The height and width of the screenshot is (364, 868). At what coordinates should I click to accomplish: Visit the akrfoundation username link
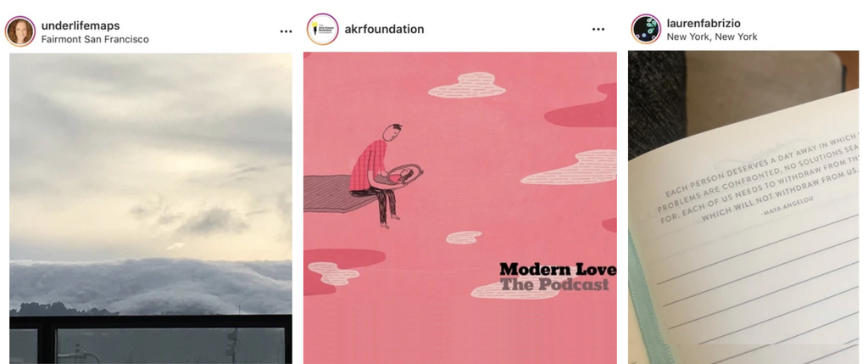coord(384,30)
